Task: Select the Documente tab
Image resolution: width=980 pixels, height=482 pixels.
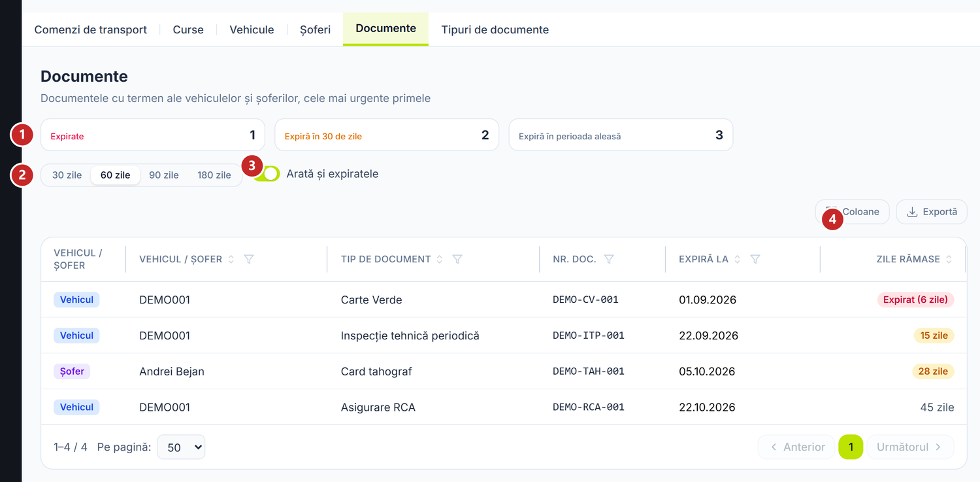Action: point(385,29)
